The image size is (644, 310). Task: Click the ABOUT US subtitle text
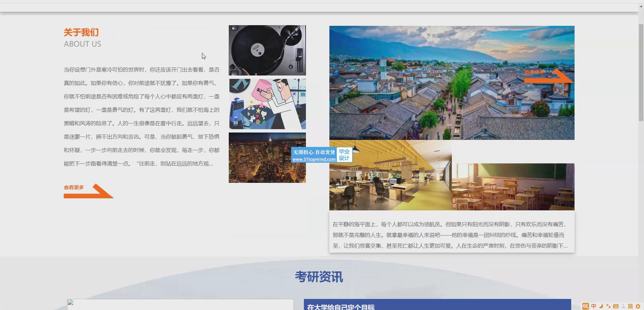[x=83, y=44]
